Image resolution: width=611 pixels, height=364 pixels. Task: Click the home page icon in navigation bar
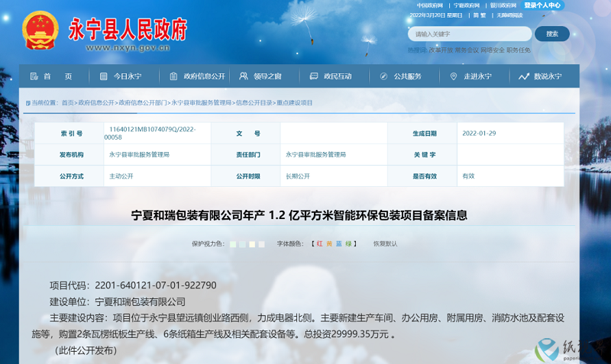click(34, 76)
